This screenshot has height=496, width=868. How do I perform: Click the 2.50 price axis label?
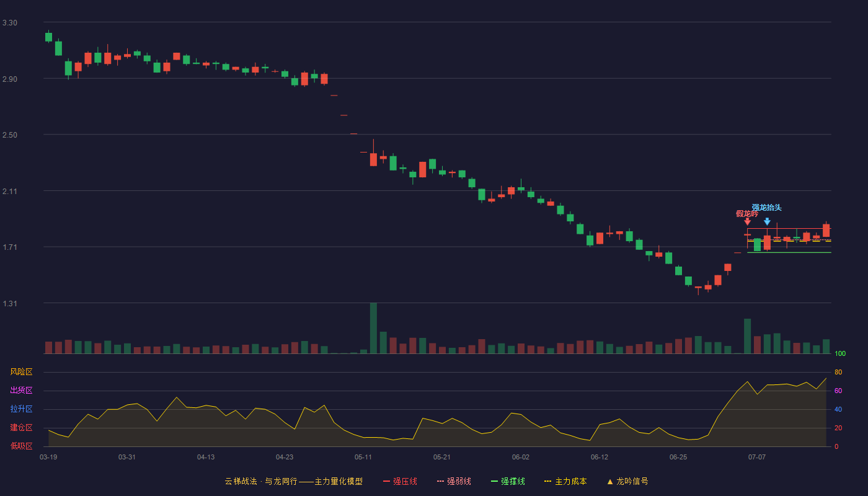pyautogui.click(x=9, y=135)
